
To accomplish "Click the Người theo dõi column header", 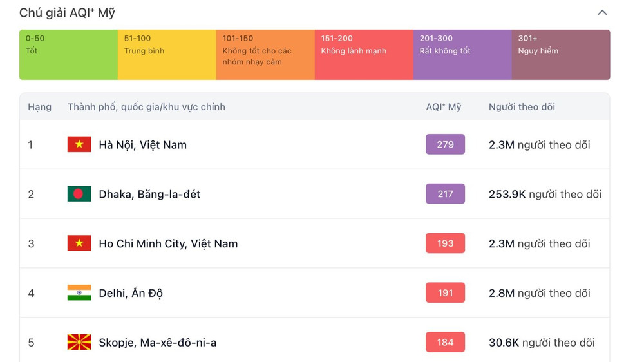I will 522,107.
